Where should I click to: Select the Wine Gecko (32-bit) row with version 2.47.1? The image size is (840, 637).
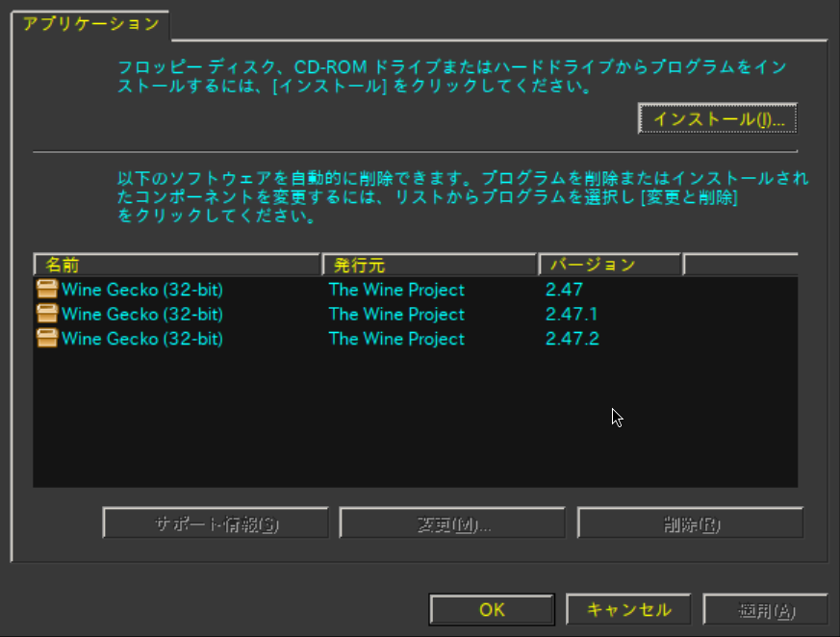[x=415, y=314]
